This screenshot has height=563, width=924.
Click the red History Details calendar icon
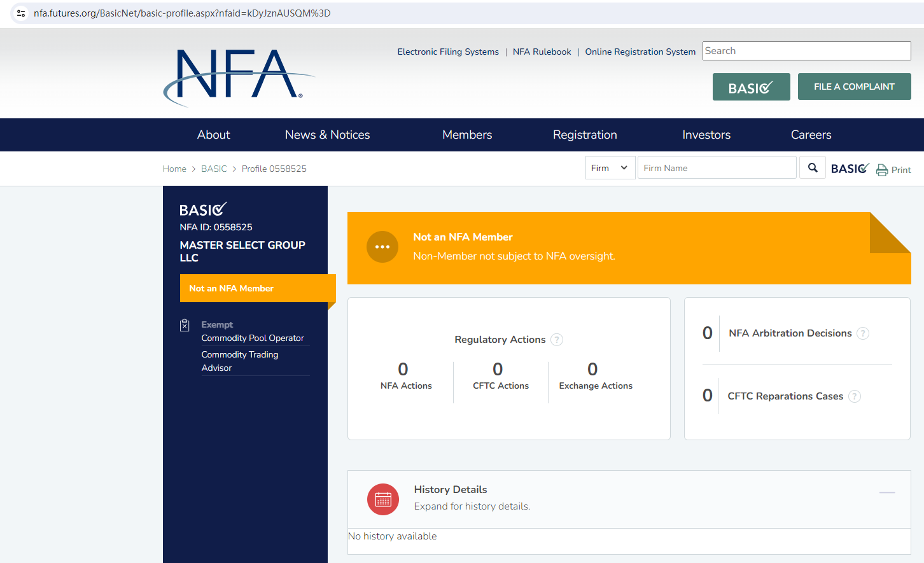coord(383,499)
